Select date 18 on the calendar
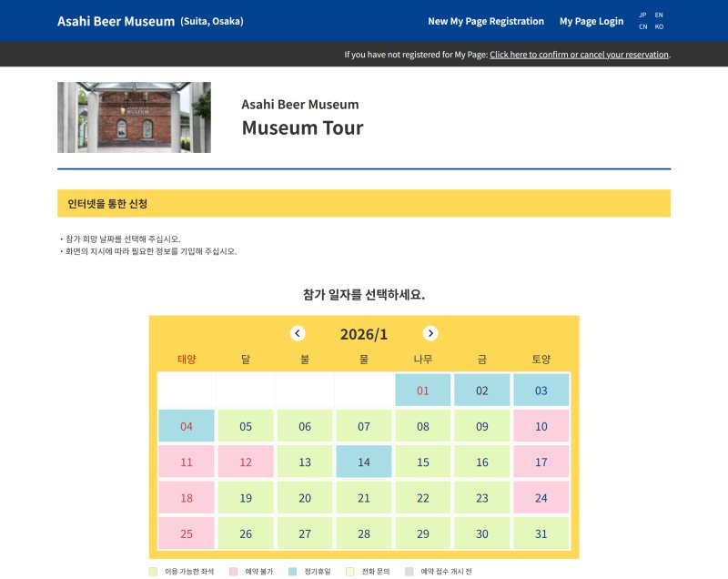The width and height of the screenshot is (728, 579). click(x=187, y=497)
